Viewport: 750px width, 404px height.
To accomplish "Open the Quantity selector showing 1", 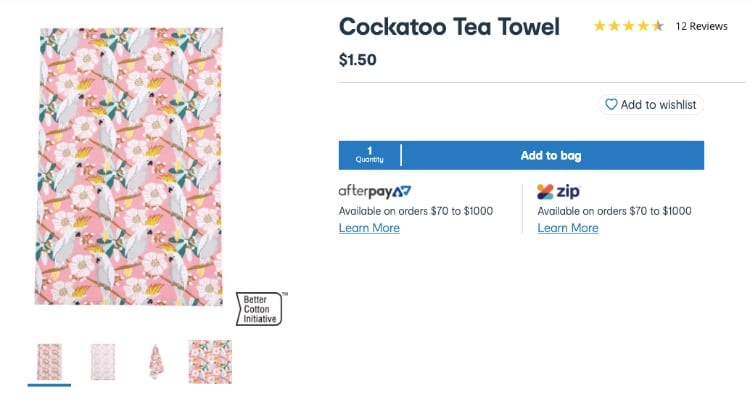I will point(370,155).
